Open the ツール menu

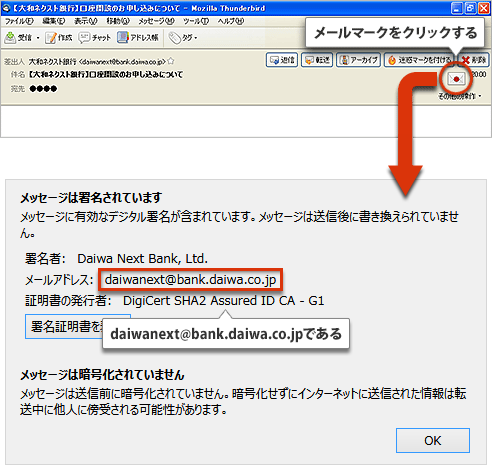pos(196,21)
